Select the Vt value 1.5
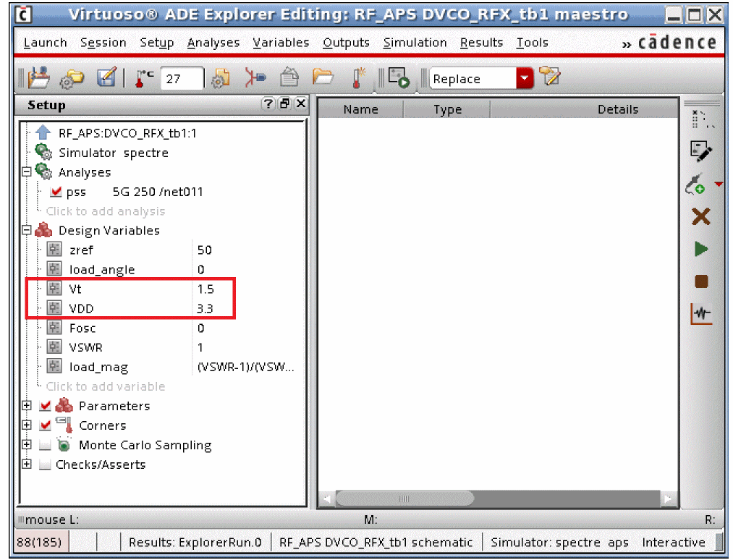This screenshot has height=560, width=733. click(206, 289)
